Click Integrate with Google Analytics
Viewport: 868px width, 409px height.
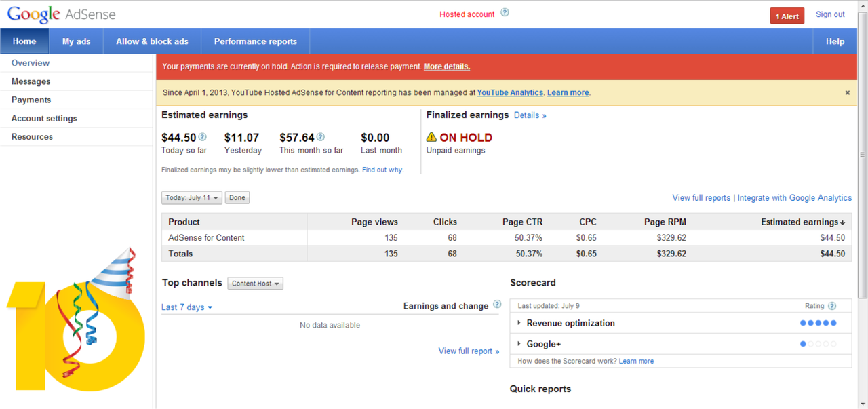coord(795,198)
